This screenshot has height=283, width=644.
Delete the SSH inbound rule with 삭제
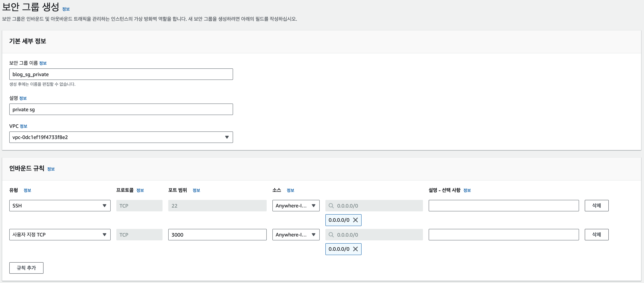point(596,206)
